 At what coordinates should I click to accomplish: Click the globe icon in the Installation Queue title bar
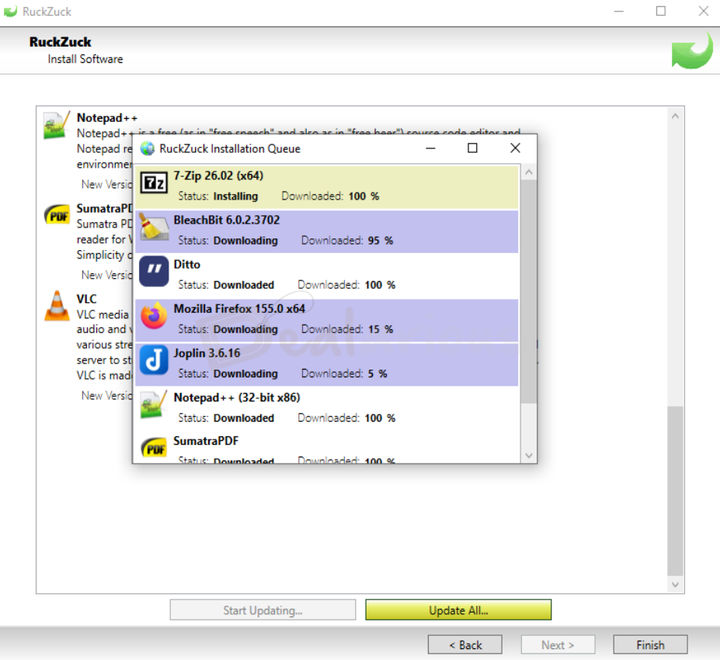pos(147,148)
